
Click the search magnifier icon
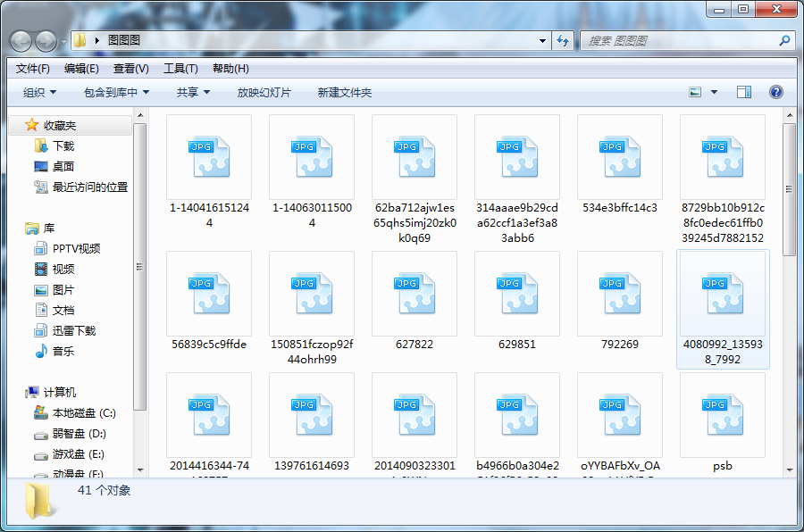click(784, 40)
